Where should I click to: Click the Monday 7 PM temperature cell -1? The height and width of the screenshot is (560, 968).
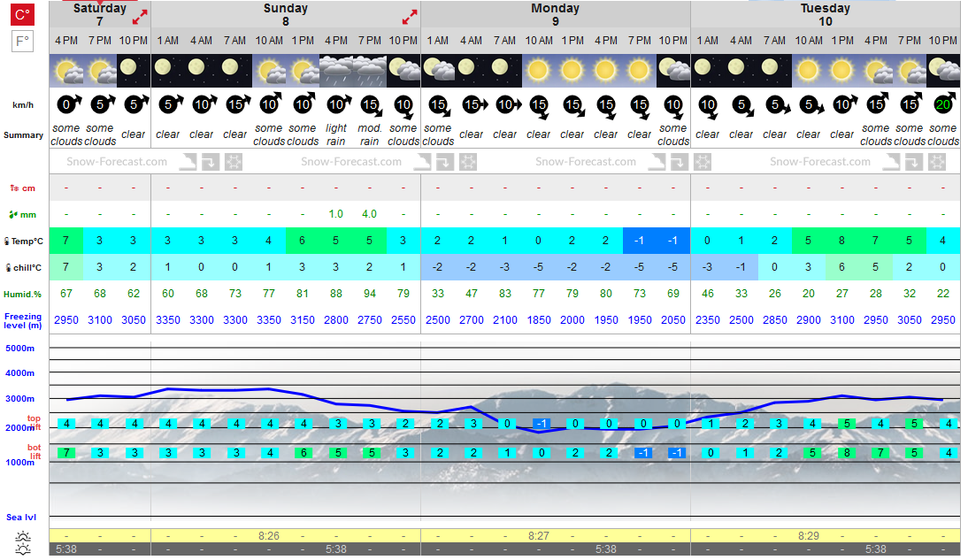[x=640, y=241]
